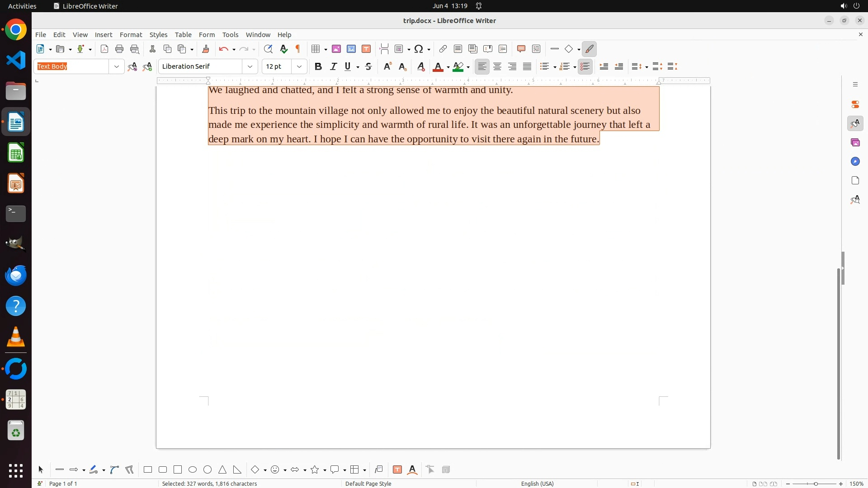Screen dimensions: 868x488
Task: Open the Font Size dropdown list
Action: (x=299, y=66)
